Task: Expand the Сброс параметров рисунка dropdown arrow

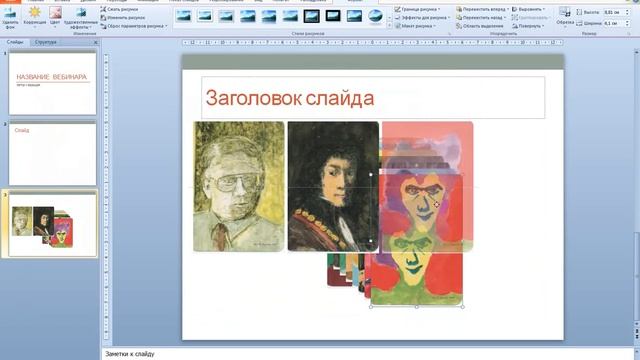Action: [x=166, y=26]
